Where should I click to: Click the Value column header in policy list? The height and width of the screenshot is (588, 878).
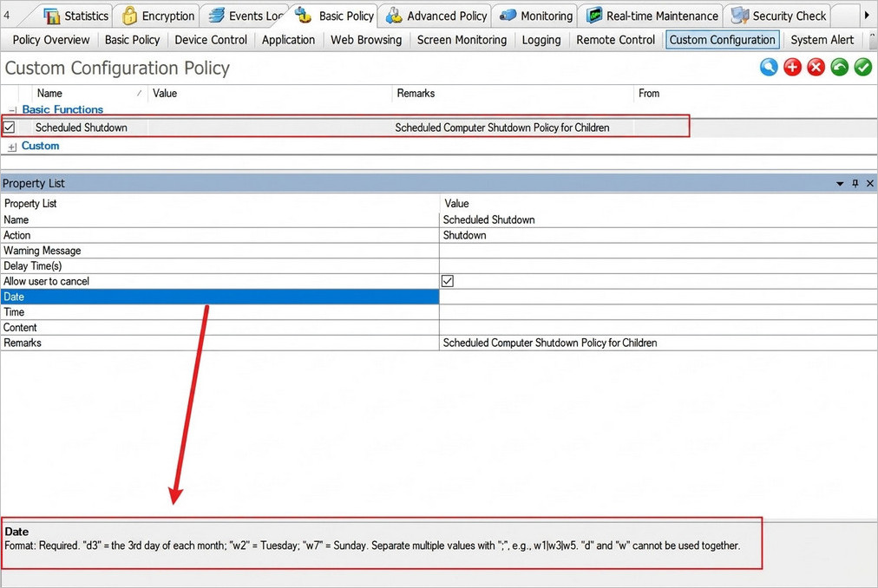coord(270,93)
